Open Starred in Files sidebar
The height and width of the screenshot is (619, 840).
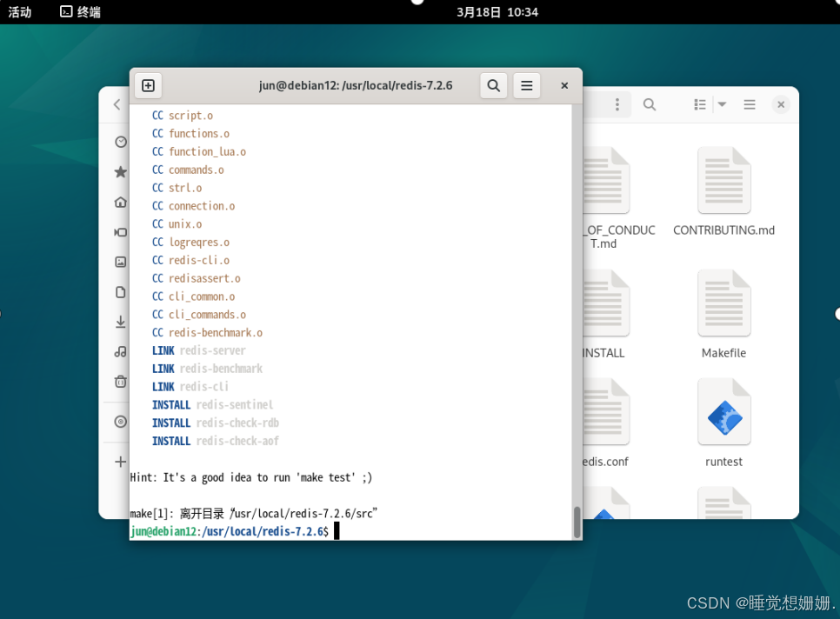tap(121, 172)
